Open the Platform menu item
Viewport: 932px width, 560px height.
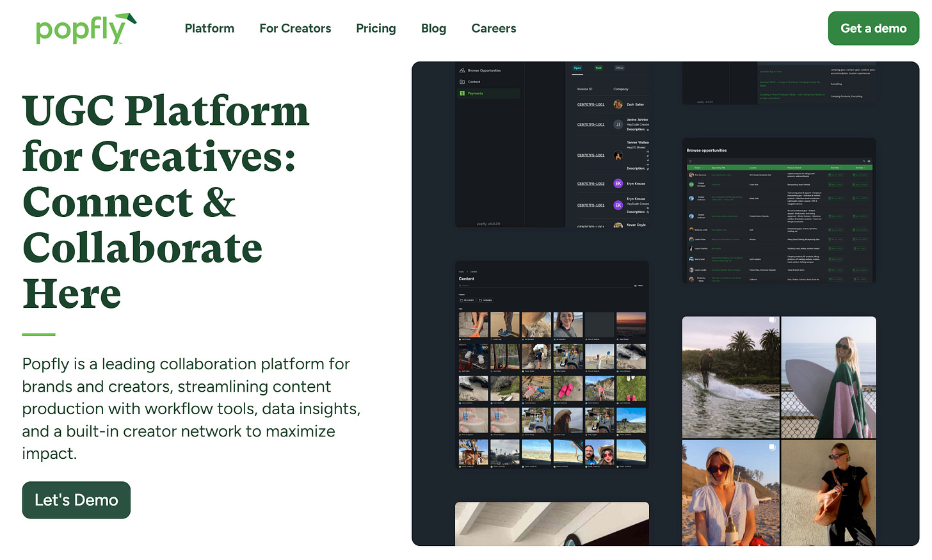[209, 28]
